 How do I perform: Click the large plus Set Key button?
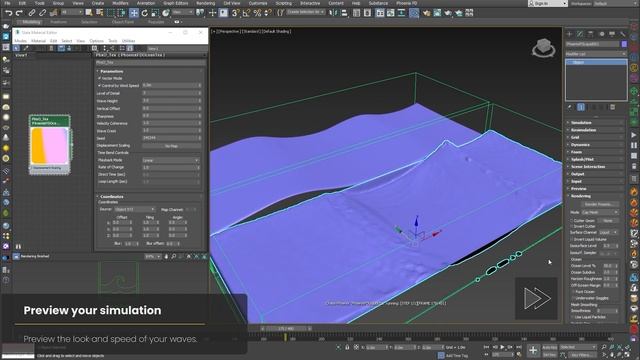533,350
